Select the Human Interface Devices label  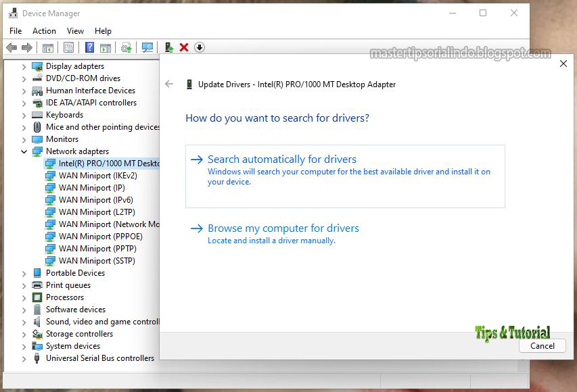[x=91, y=91]
